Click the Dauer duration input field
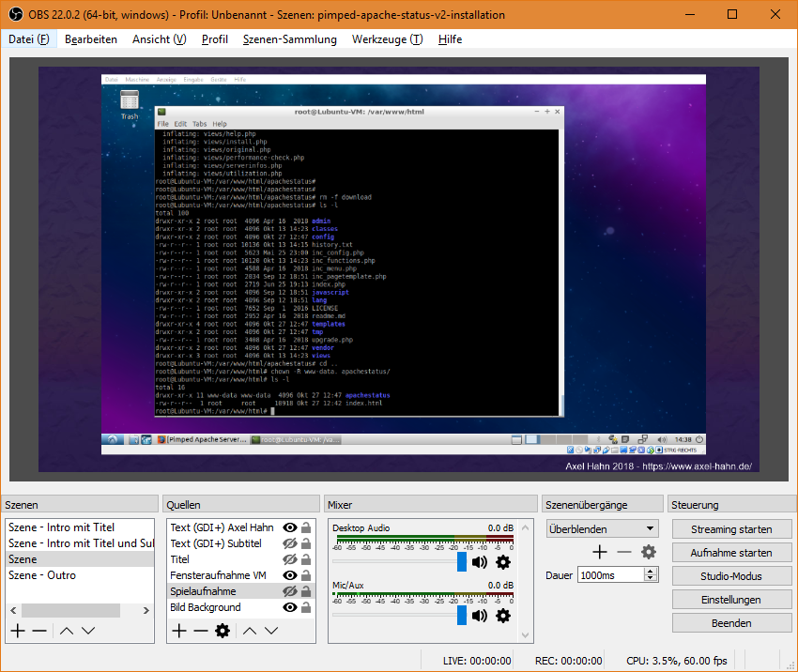798x672 pixels. pyautogui.click(x=611, y=574)
